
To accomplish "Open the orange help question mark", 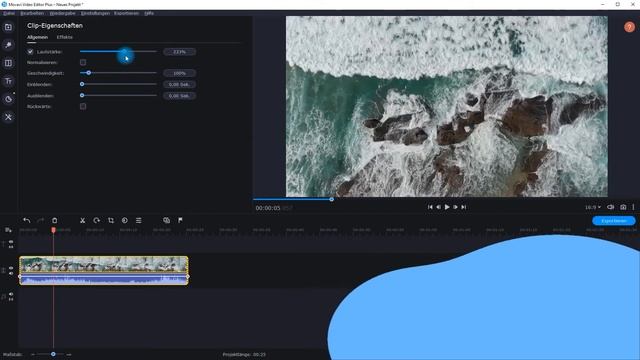I will (629, 27).
